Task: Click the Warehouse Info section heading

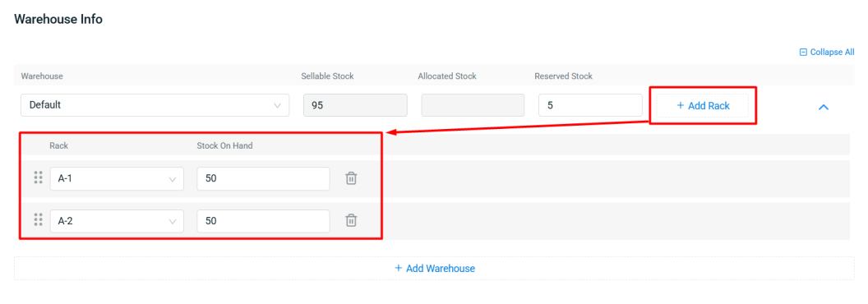Action: tap(58, 19)
